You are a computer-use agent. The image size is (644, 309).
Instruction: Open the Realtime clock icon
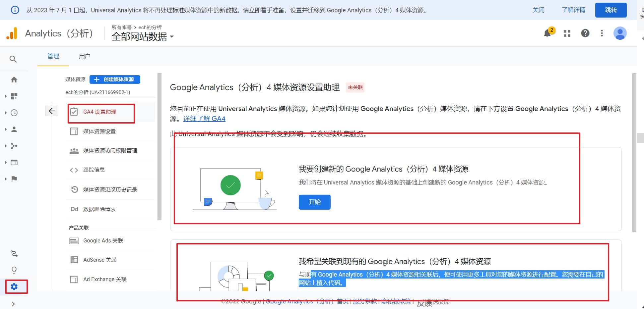(14, 113)
